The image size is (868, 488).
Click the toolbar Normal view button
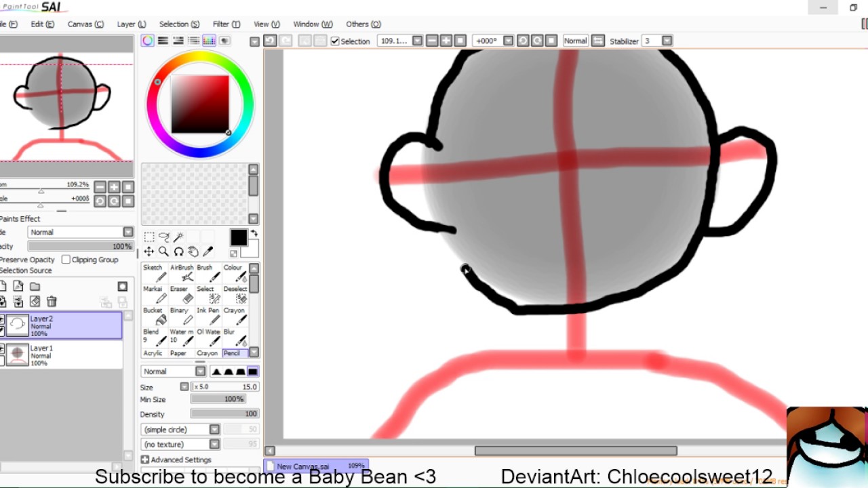pos(575,41)
